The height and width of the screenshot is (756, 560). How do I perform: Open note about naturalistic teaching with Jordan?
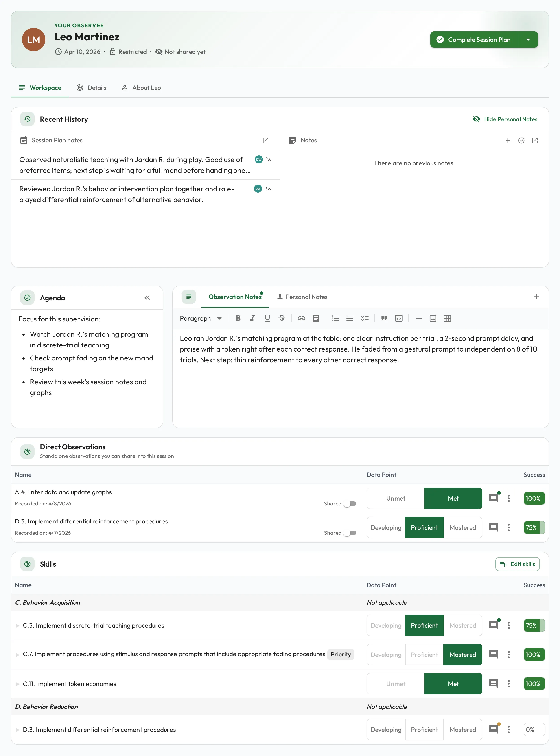tap(145, 165)
